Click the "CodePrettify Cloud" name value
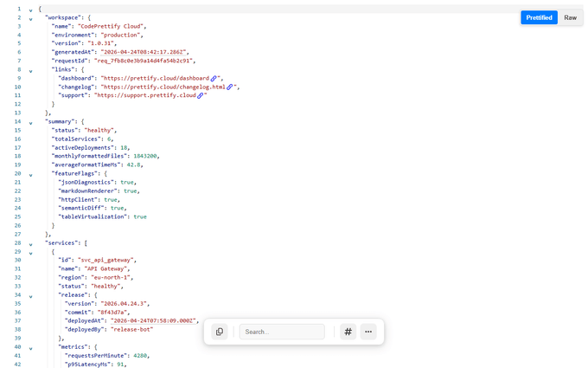The height and width of the screenshot is (368, 588). tap(111, 26)
